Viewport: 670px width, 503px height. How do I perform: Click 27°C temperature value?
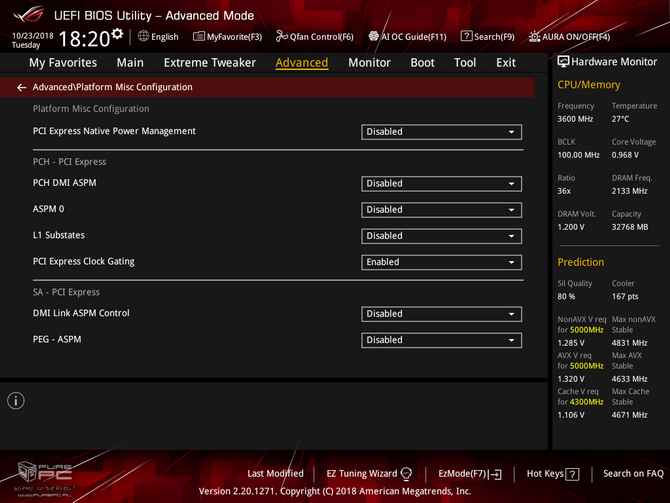pos(620,119)
